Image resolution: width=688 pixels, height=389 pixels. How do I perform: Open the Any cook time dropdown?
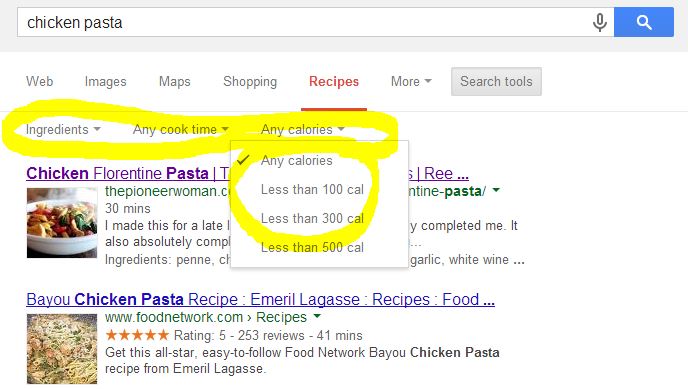(x=180, y=129)
